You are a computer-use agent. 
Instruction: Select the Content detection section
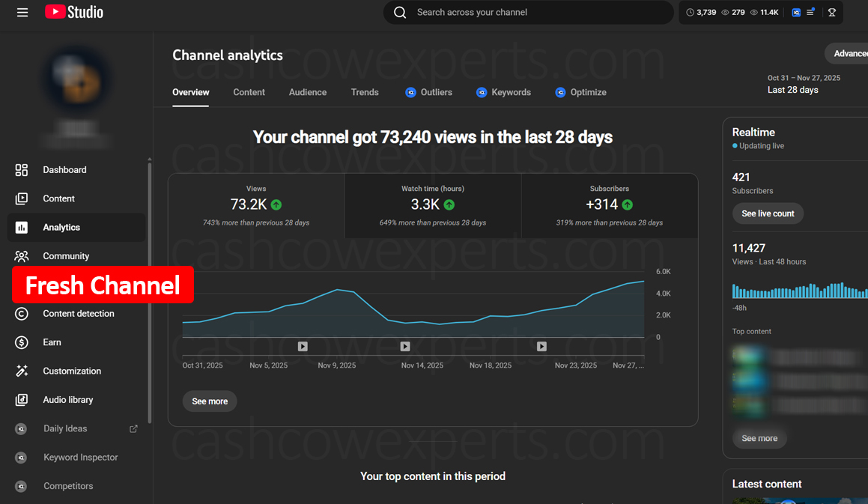click(79, 314)
